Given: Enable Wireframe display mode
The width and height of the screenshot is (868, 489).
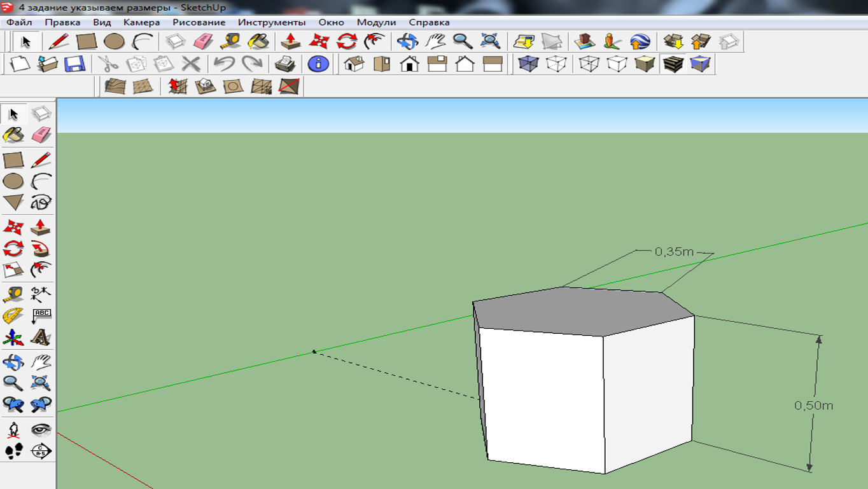Looking at the screenshot, I should coord(588,65).
